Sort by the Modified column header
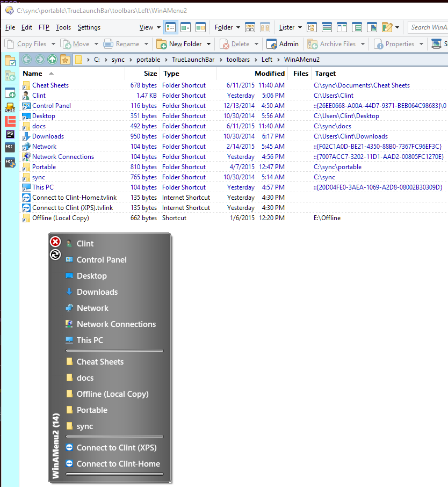448x487 pixels. tap(269, 74)
